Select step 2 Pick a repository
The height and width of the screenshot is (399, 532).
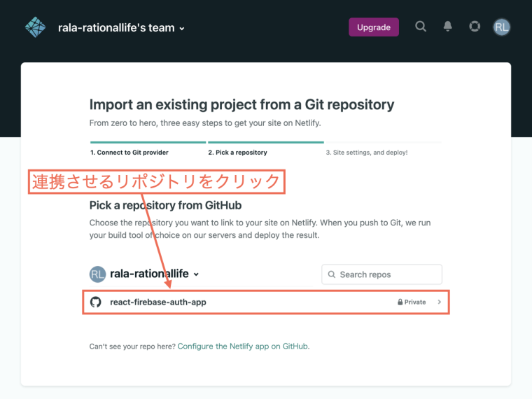click(237, 153)
